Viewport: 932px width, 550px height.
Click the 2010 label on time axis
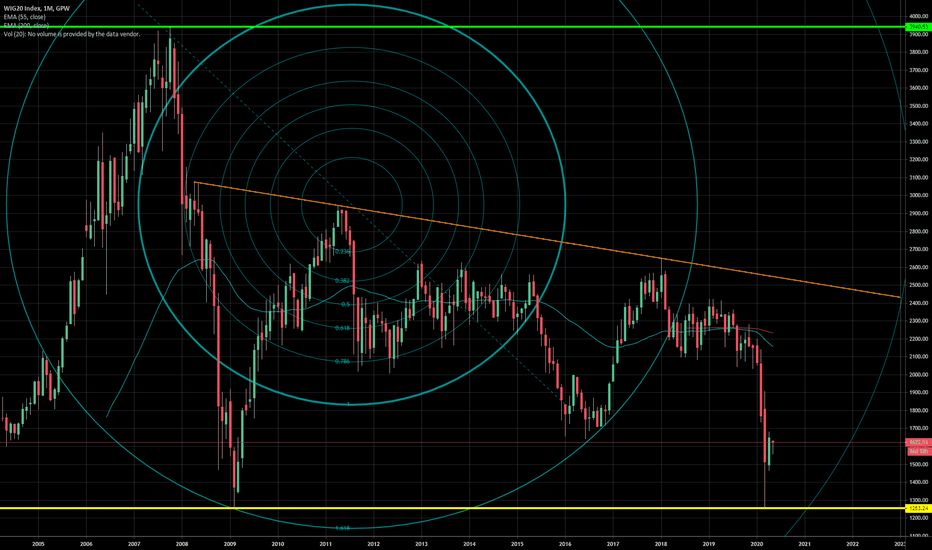[x=278, y=544]
